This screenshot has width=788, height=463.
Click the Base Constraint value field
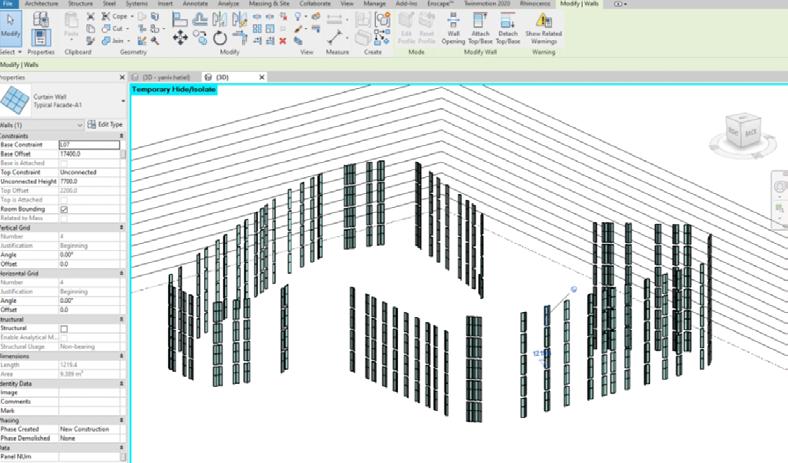pyautogui.click(x=89, y=145)
